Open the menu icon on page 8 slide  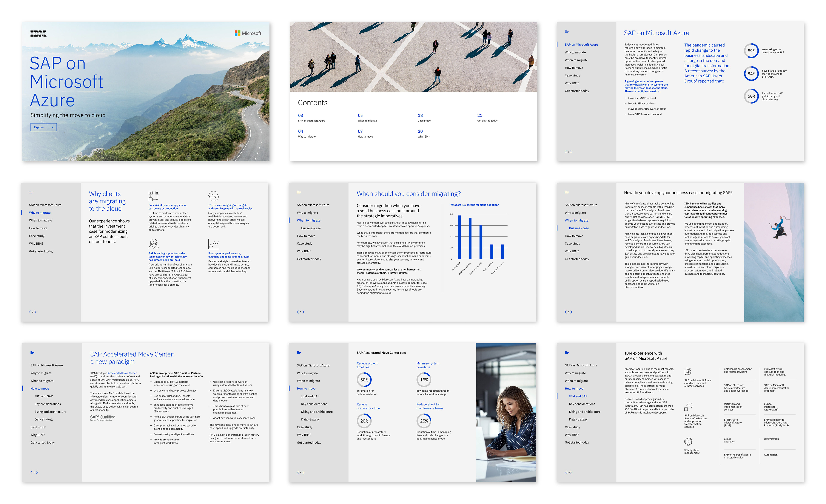299,353
